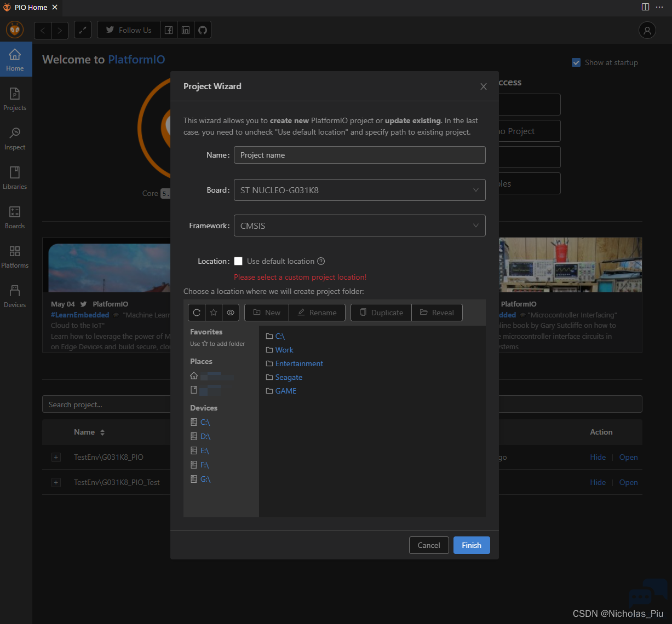Click the workbench photo news thumbnail
The image size is (672, 624).
[x=570, y=265]
